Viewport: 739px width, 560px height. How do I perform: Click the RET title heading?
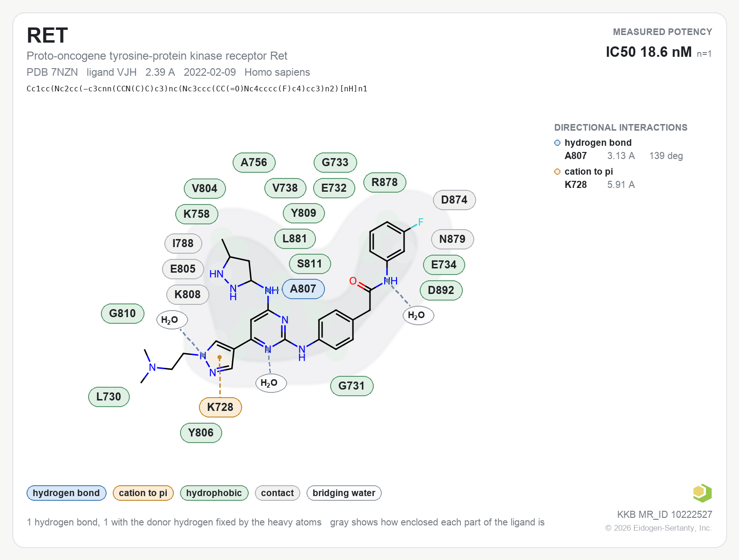coord(47,36)
